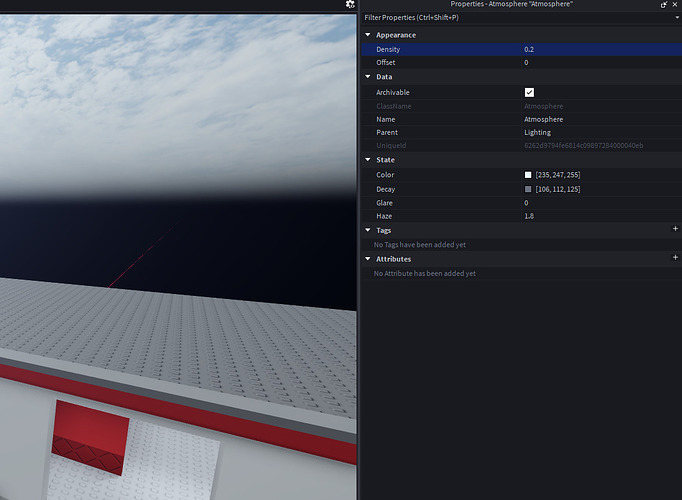The width and height of the screenshot is (682, 500).
Task: Select the Name property label
Action: click(x=386, y=119)
